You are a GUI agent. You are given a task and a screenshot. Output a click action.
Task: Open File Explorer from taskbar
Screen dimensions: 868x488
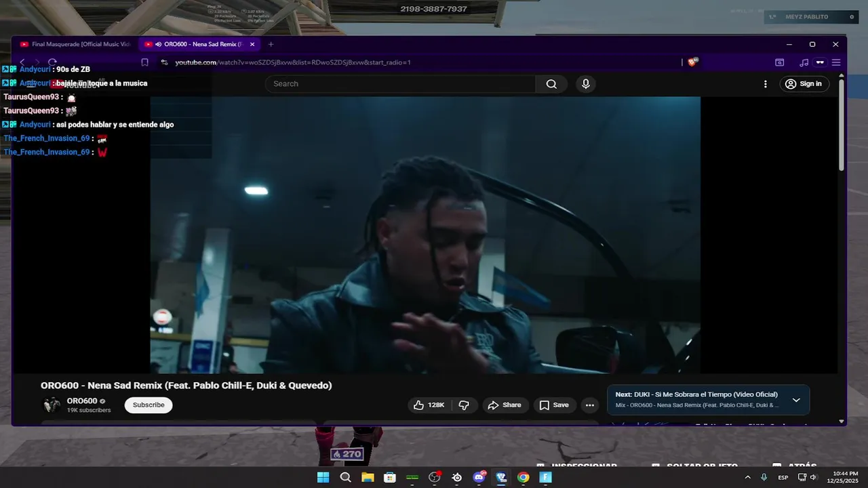368,477
